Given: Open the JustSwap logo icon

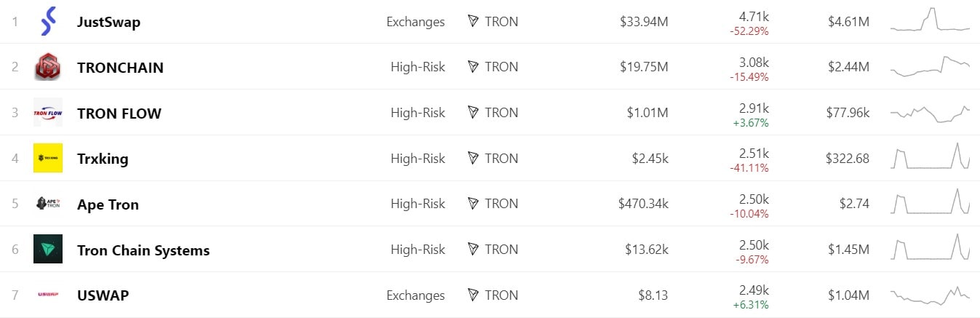Looking at the screenshot, I should coord(47,21).
